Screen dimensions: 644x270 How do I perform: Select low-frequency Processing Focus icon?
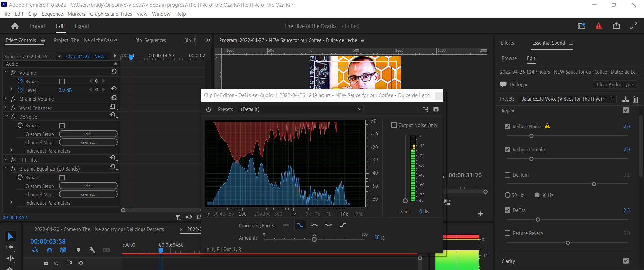(x=300, y=225)
